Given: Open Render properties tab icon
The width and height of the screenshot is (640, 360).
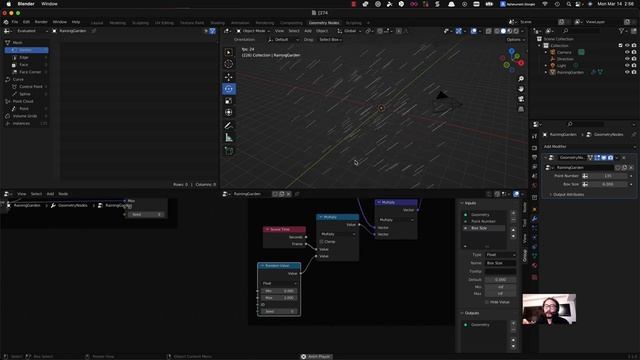Looking at the screenshot, I should [534, 148].
